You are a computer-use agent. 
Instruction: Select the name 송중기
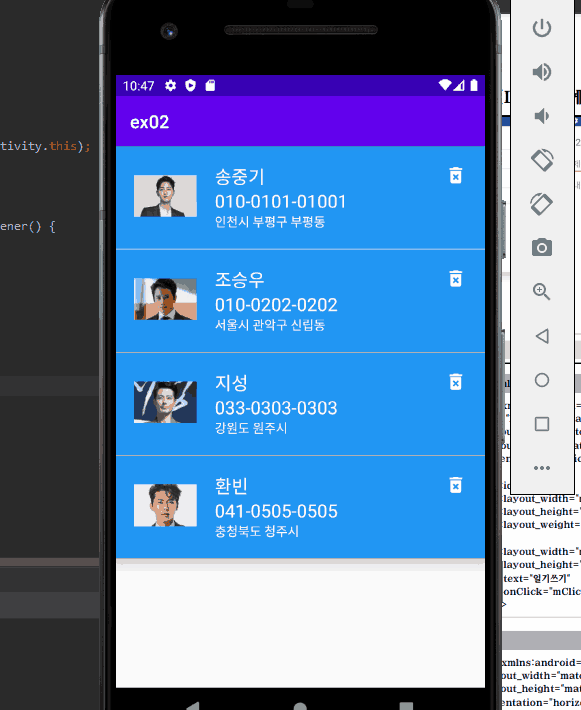point(240,177)
